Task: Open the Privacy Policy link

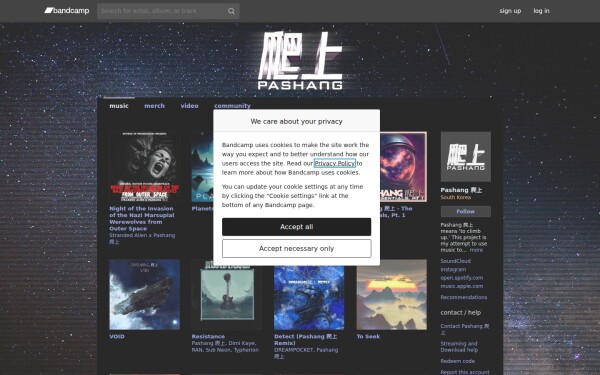Action: click(334, 163)
